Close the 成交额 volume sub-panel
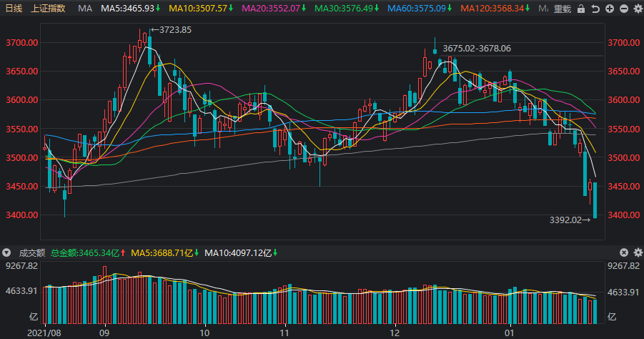 tap(624, 252)
